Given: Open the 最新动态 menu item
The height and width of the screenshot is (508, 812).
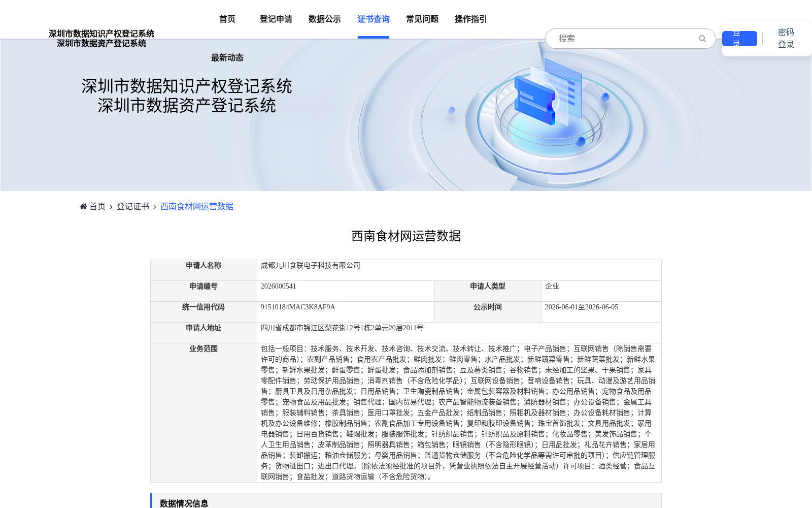Looking at the screenshot, I should pos(227,58).
